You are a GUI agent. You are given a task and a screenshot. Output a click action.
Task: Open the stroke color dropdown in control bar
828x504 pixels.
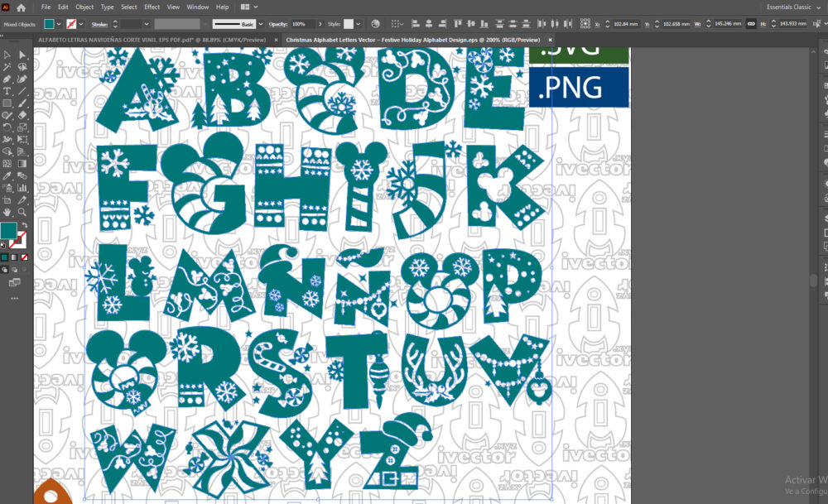click(81, 24)
